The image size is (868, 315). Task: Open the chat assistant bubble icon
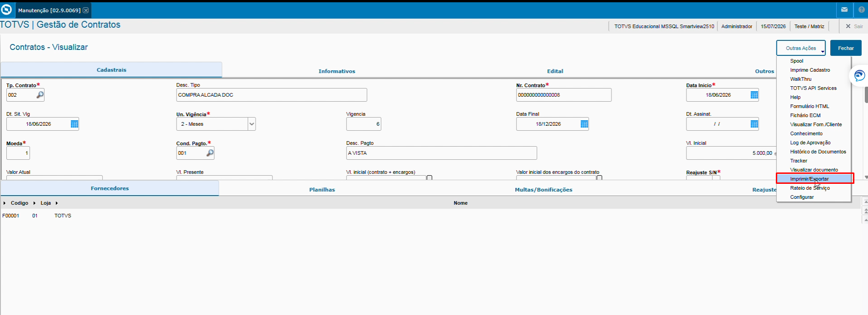[859, 75]
